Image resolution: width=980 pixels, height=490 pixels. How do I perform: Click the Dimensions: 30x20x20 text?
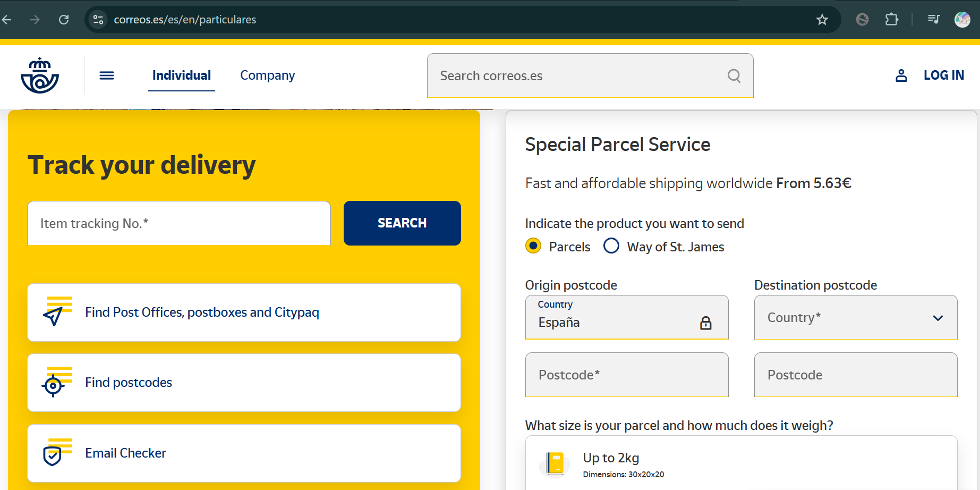tap(624, 475)
